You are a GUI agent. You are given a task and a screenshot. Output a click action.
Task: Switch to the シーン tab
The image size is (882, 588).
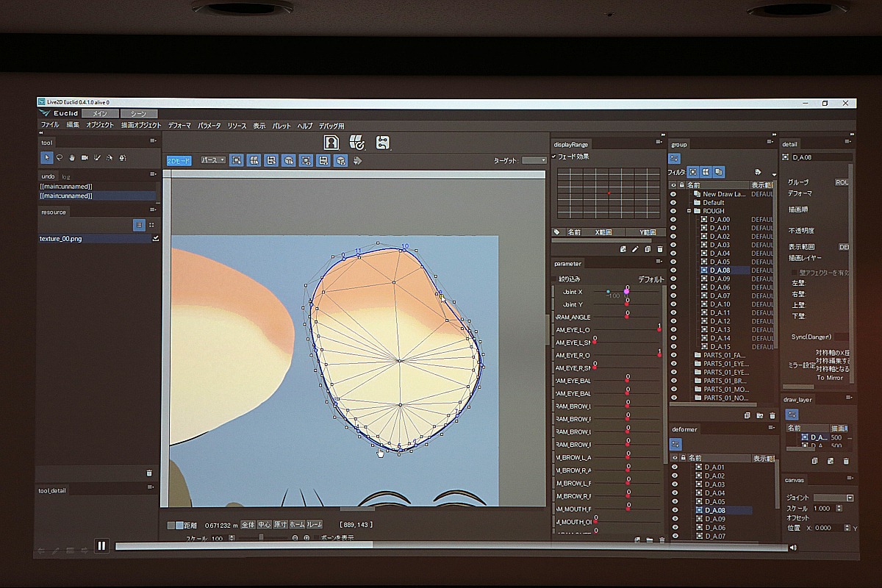[138, 114]
